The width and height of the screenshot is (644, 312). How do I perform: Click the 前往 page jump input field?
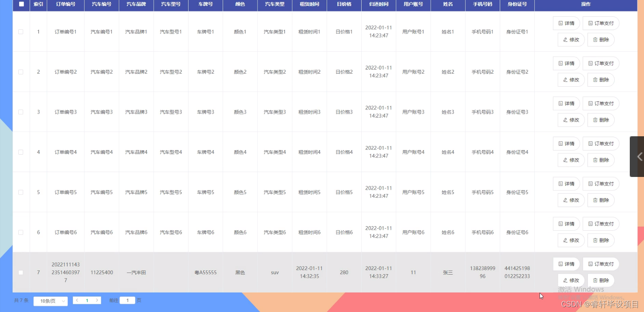click(128, 301)
